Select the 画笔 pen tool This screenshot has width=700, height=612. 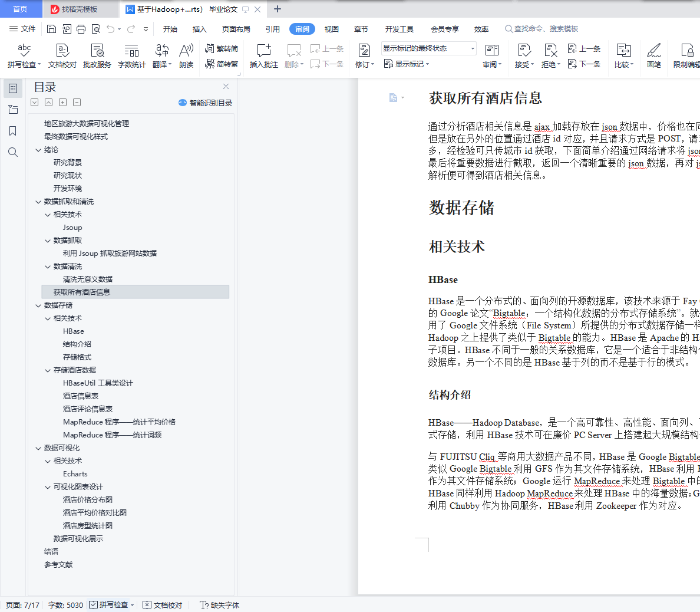[654, 56]
